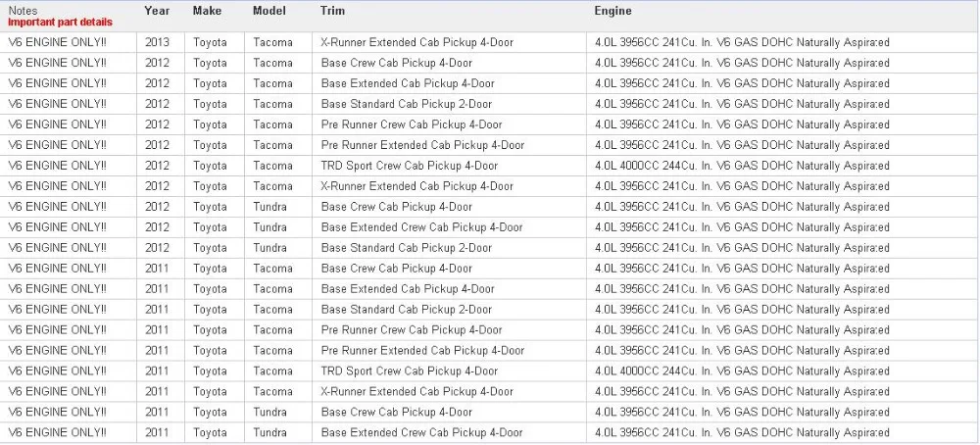Click the Notes column header
Viewport: 980px width, 445px height.
click(23, 11)
